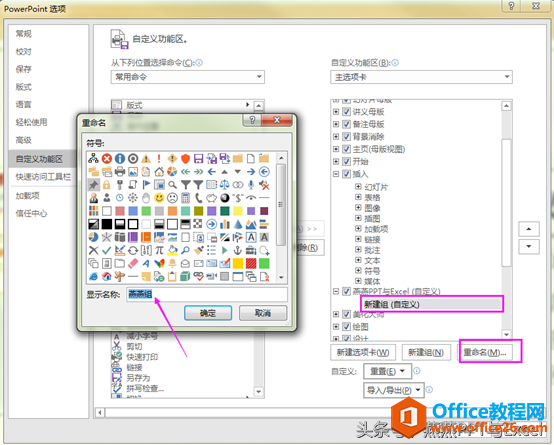Toggle the 背景消除 checkbox
Screen dimensions: 554x445
[x=346, y=137]
